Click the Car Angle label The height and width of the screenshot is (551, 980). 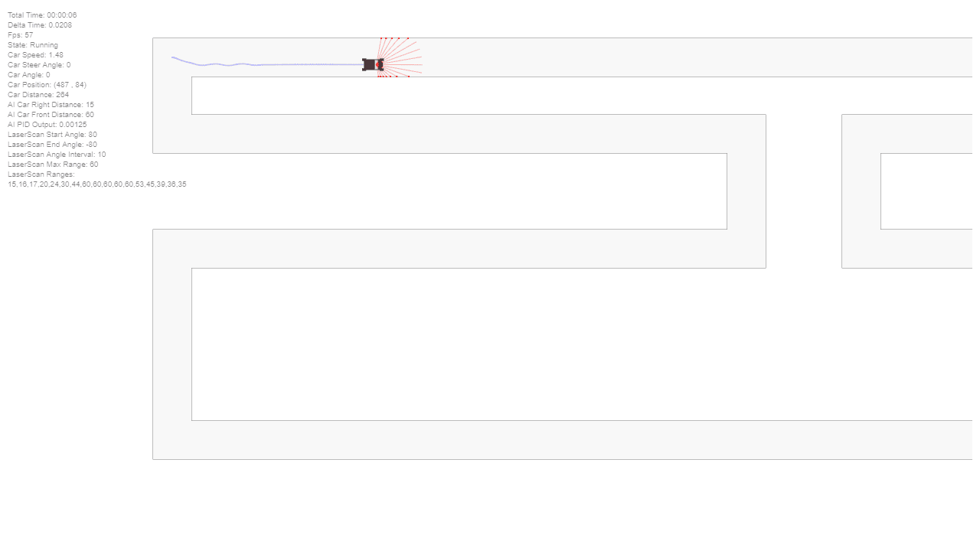(29, 75)
